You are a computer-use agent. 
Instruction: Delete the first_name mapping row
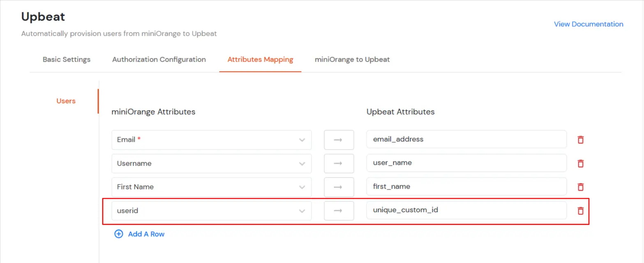point(580,187)
